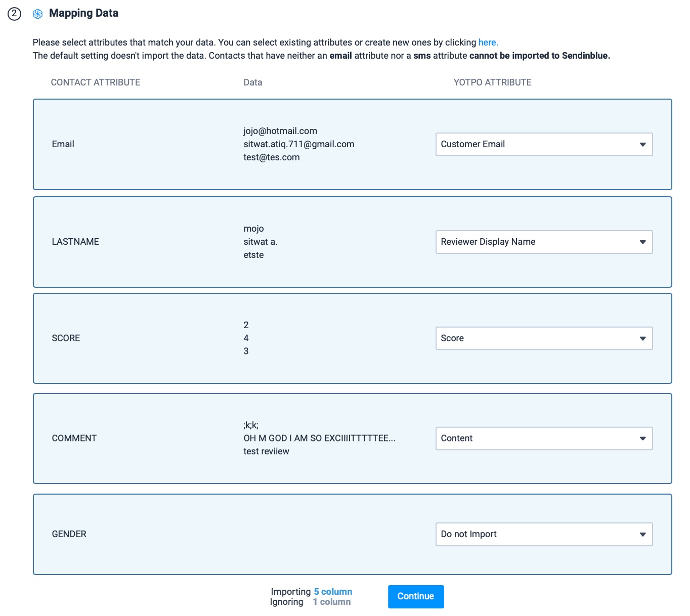Click the truncated 'OH M GOD' comment text

[319, 438]
